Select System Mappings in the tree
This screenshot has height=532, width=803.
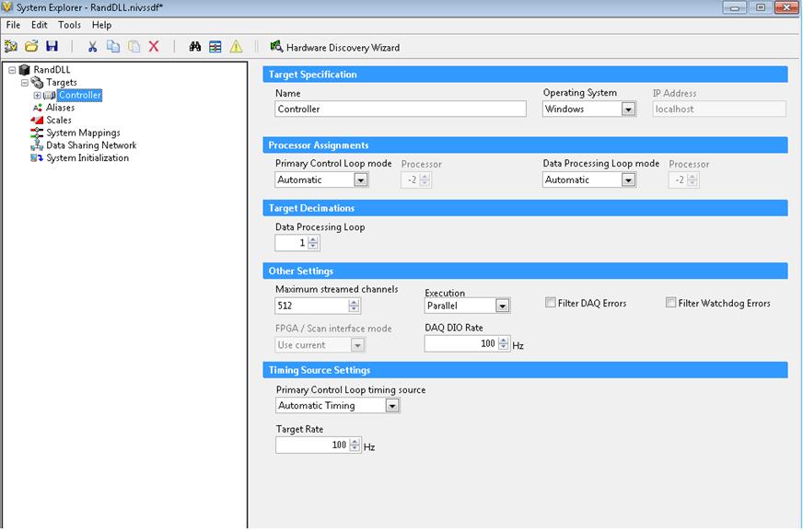[83, 133]
